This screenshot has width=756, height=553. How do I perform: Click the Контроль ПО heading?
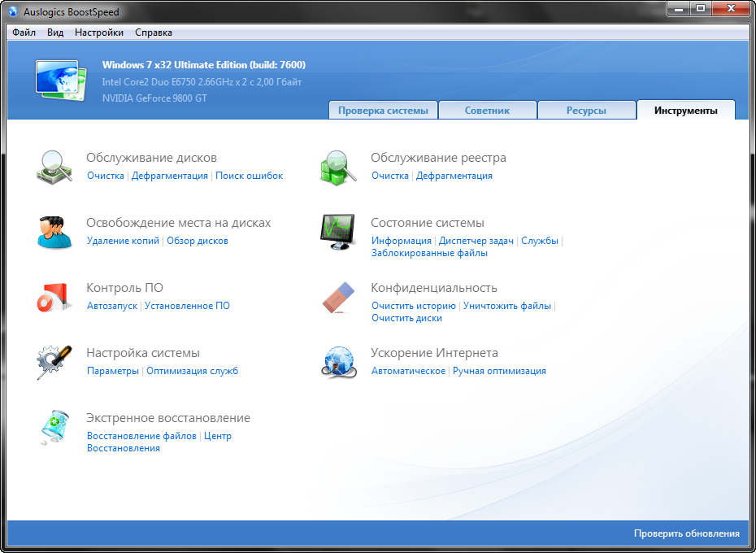[124, 288]
